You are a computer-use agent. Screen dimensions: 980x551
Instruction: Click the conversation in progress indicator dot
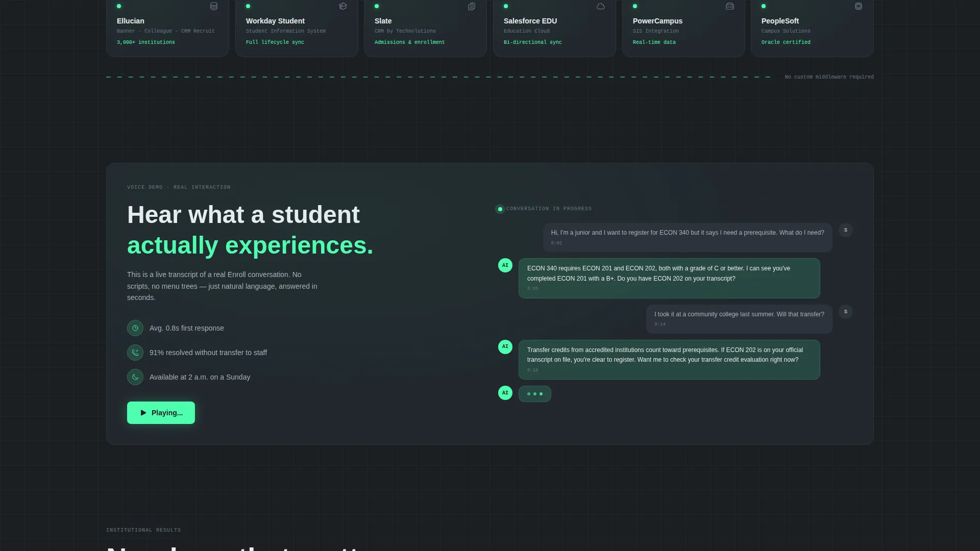[x=500, y=209]
